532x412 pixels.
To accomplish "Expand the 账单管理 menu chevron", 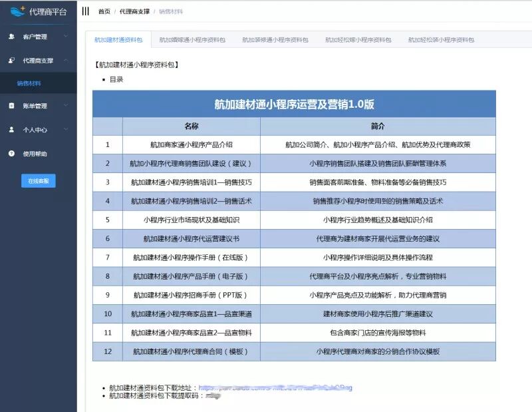I will pyautogui.click(x=66, y=105).
